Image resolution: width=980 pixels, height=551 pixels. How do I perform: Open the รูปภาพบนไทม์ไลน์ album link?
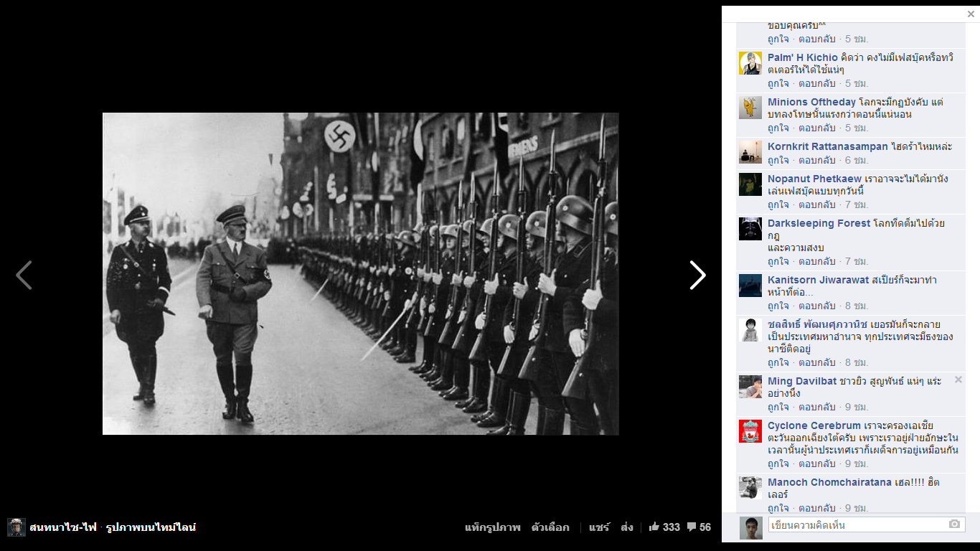(x=151, y=527)
